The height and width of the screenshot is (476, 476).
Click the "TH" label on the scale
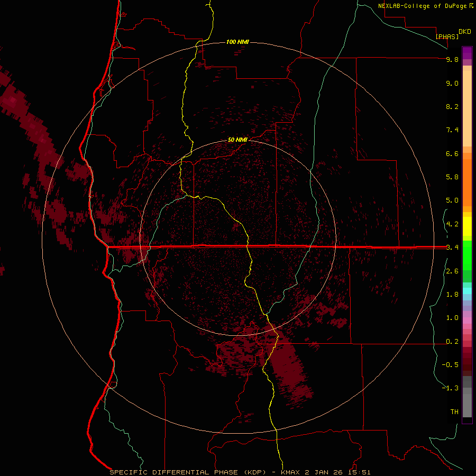(x=454, y=412)
